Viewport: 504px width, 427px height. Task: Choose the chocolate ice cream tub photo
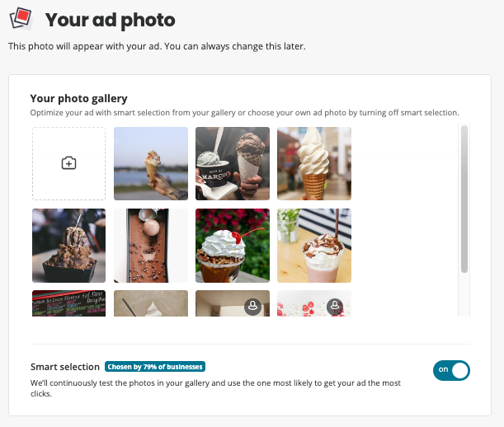pos(151,245)
